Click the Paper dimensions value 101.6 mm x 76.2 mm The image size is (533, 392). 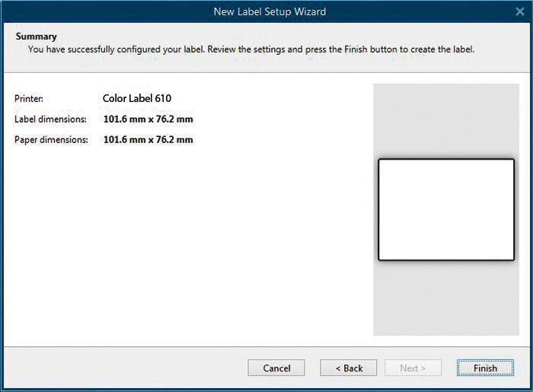coord(148,139)
